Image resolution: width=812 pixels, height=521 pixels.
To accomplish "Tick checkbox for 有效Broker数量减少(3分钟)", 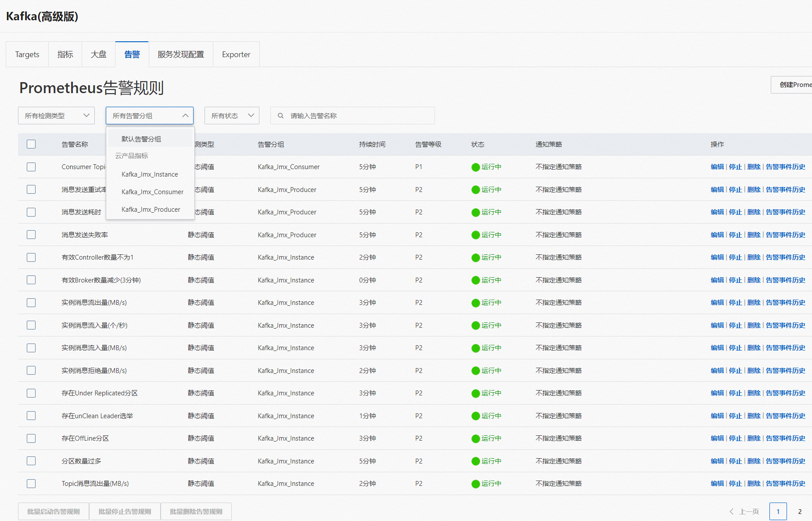I will tap(31, 280).
